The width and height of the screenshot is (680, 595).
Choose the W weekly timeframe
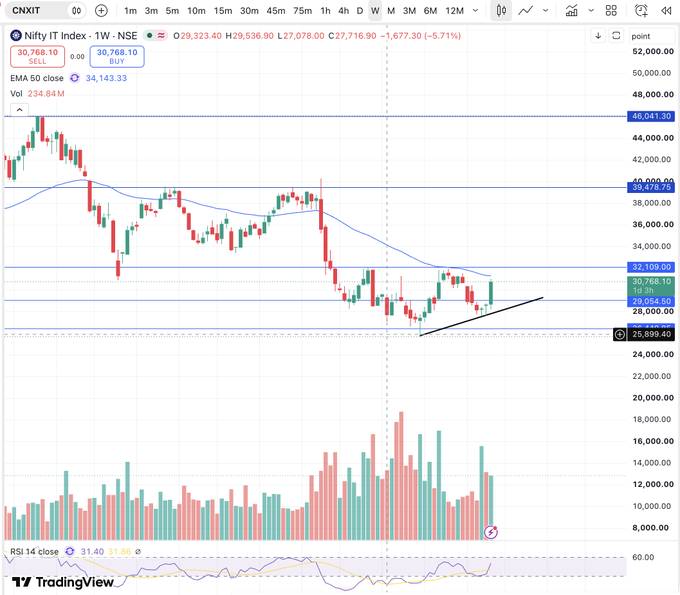coord(375,10)
